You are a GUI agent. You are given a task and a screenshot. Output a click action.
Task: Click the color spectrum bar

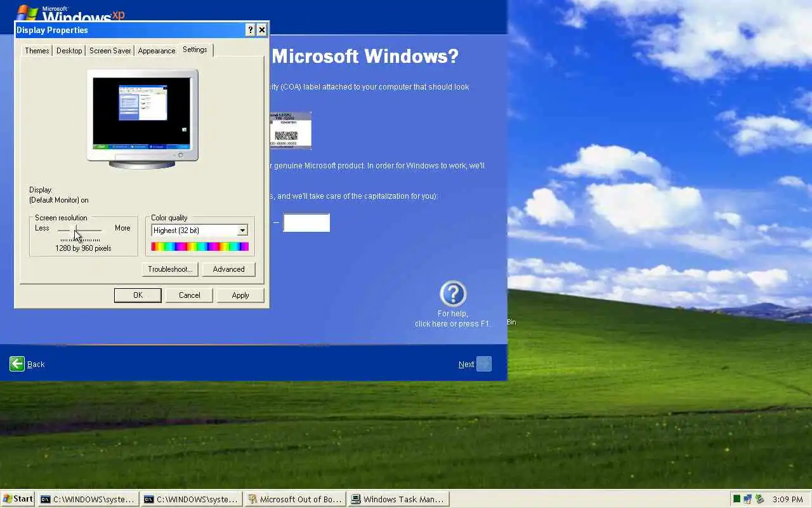[200, 246]
